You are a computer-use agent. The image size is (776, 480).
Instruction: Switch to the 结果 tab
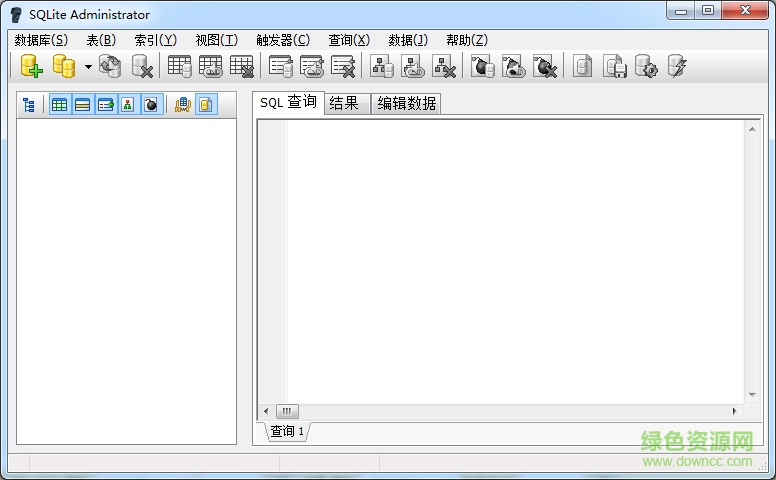pyautogui.click(x=347, y=103)
